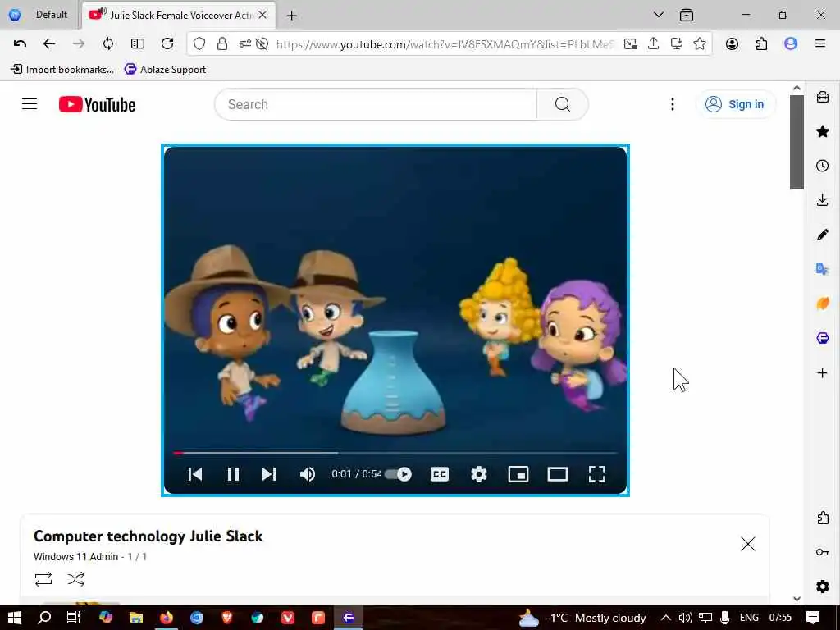Show bookmarks via the sidebar star icon
840x630 pixels.
[823, 131]
